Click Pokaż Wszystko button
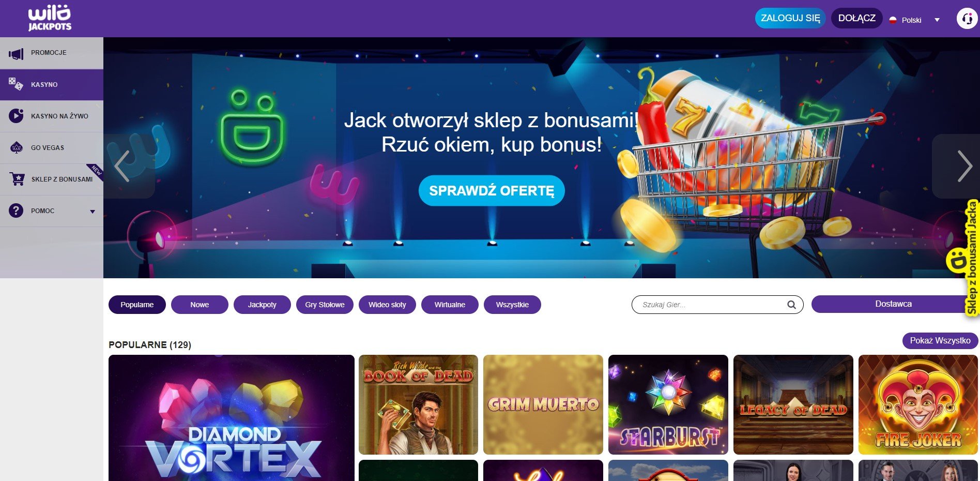The height and width of the screenshot is (481, 980). (940, 340)
